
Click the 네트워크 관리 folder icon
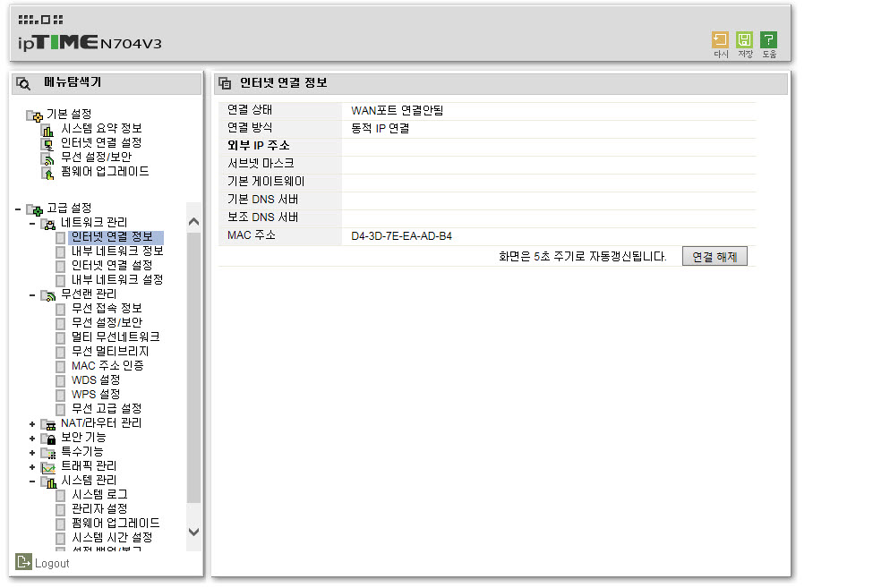[48, 224]
